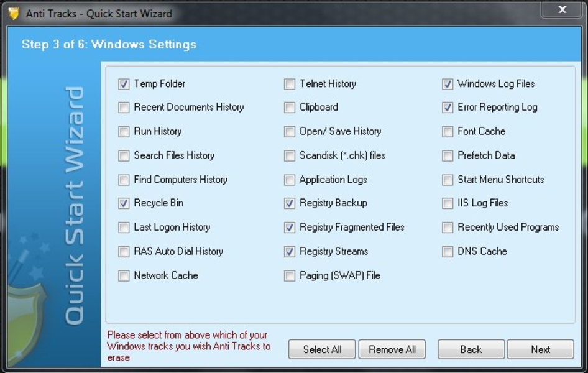Check the Run History option
588x373 pixels.
pyautogui.click(x=124, y=132)
